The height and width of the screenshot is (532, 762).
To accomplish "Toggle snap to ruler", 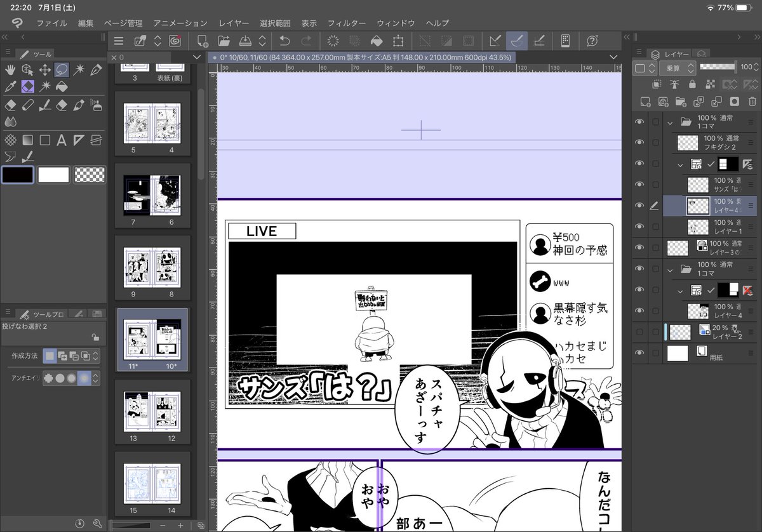I will pyautogui.click(x=495, y=41).
